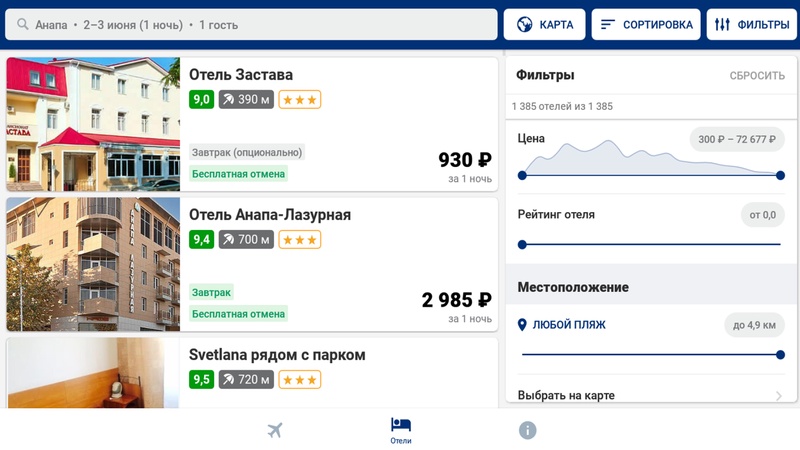This screenshot has height=450, width=800.
Task: Open the ЛЮБОЙ ПЛЯЖ beach selector
Action: 568,325
